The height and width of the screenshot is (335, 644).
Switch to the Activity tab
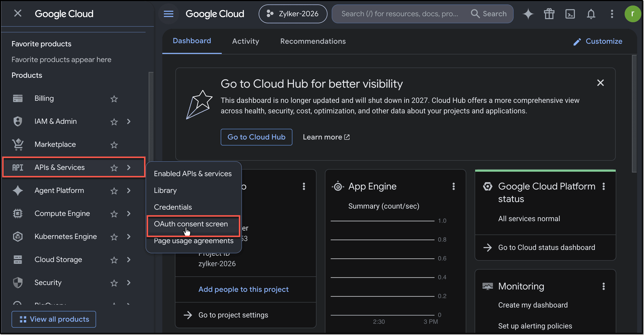(246, 41)
